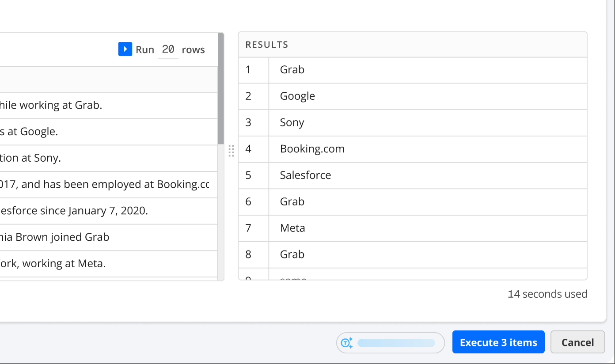Click the AI token sparkle icon
This screenshot has width=615, height=364.
click(x=347, y=343)
